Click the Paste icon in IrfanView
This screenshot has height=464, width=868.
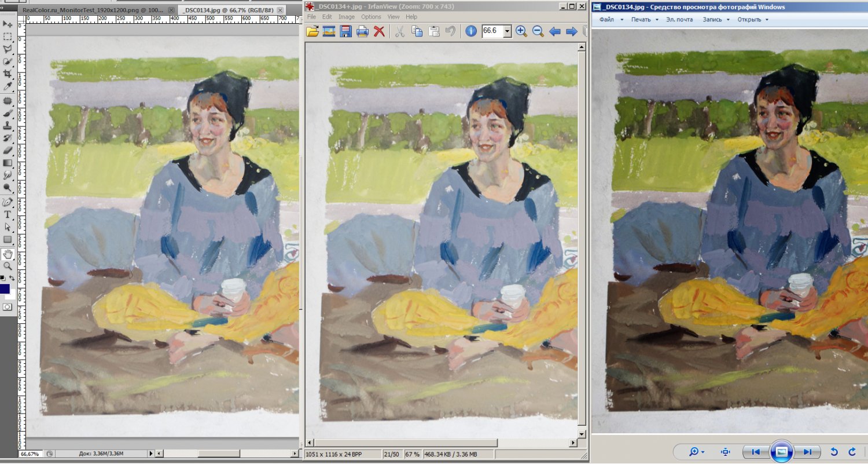(x=433, y=31)
